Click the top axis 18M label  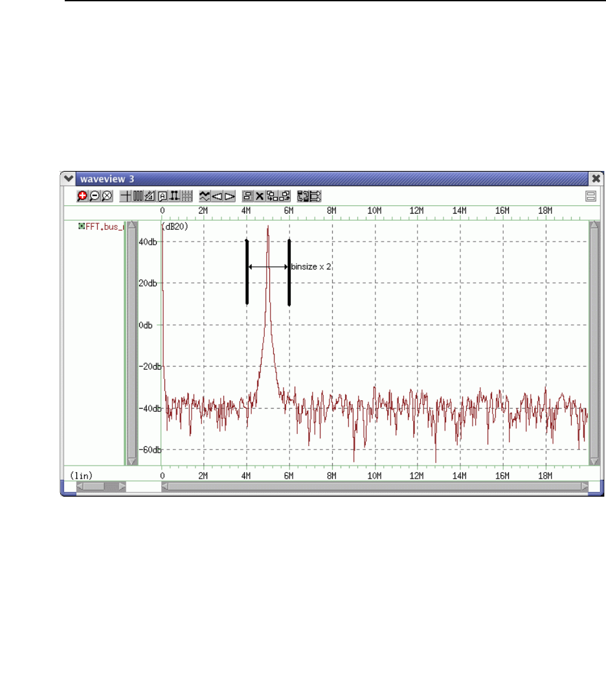(x=545, y=210)
